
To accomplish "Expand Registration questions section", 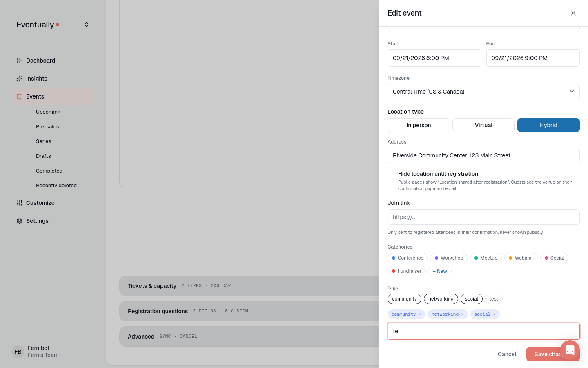I will 249,311.
